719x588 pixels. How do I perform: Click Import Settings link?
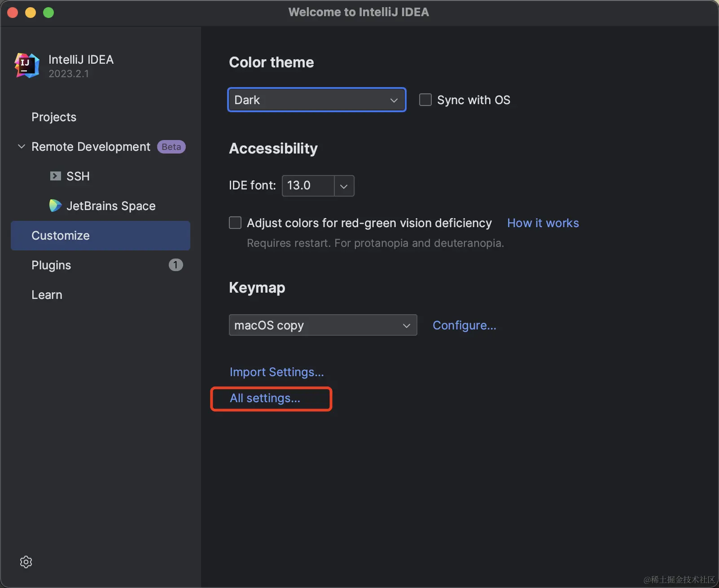click(x=276, y=372)
